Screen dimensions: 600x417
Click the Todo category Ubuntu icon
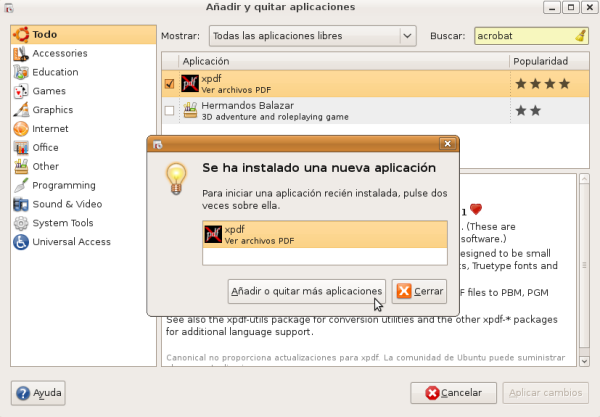point(20,35)
